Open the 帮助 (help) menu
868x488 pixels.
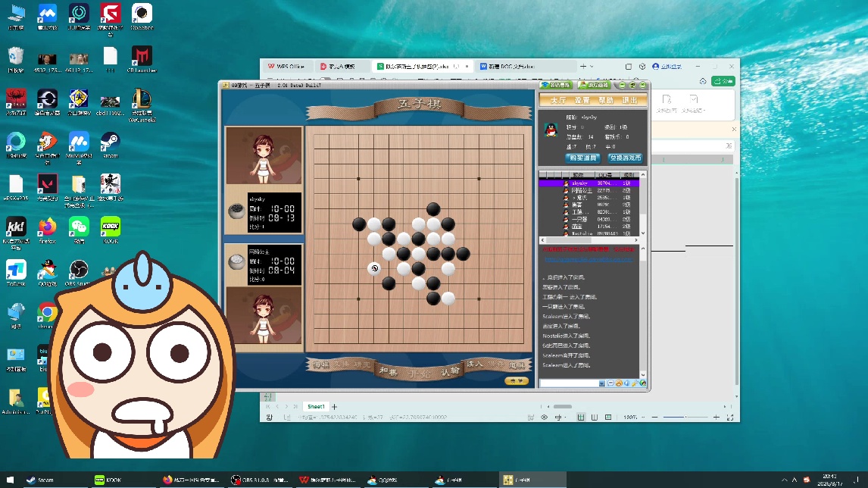[606, 100]
